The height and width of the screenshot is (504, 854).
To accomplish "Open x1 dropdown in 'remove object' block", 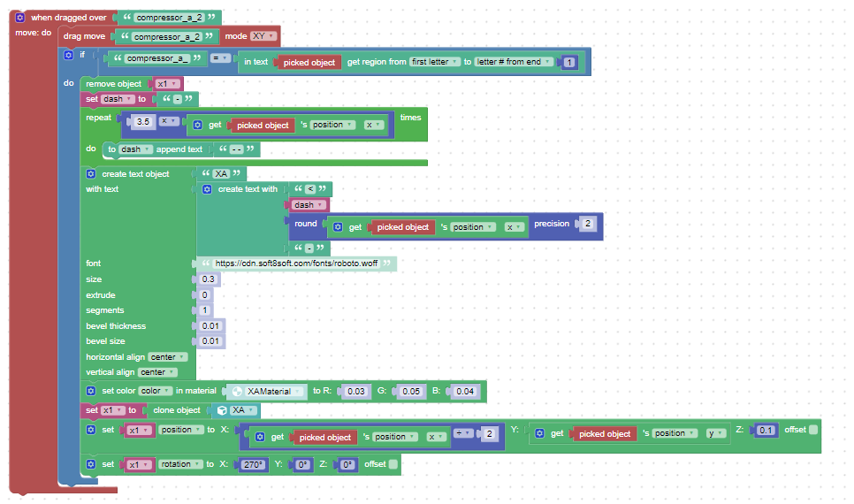I will click(167, 83).
